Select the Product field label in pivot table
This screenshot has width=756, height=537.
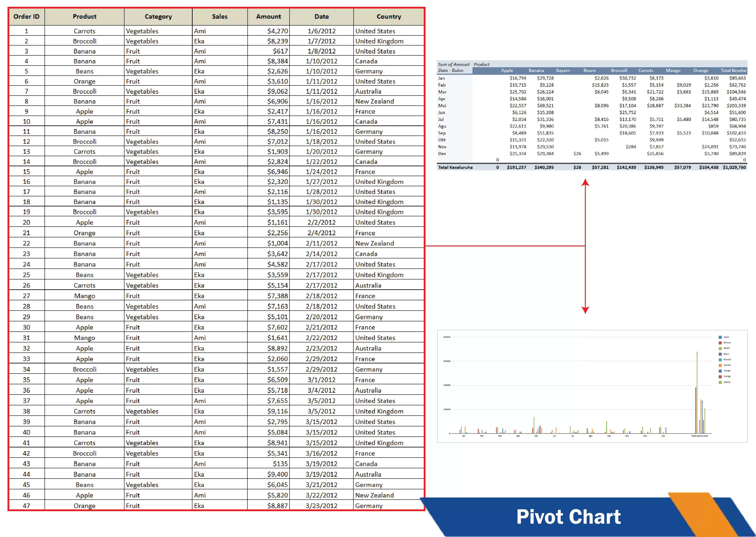(x=482, y=64)
